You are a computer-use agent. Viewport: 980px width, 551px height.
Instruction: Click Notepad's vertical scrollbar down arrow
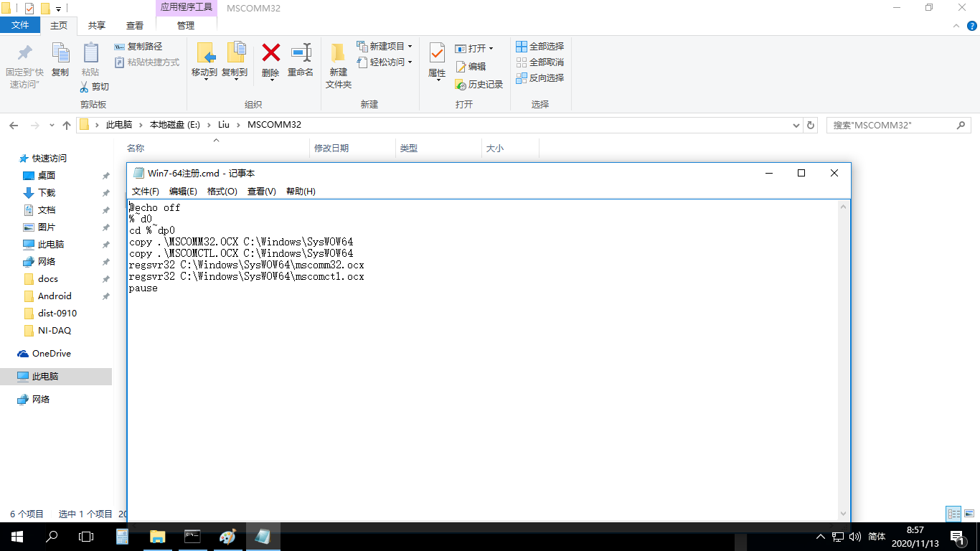(845, 513)
